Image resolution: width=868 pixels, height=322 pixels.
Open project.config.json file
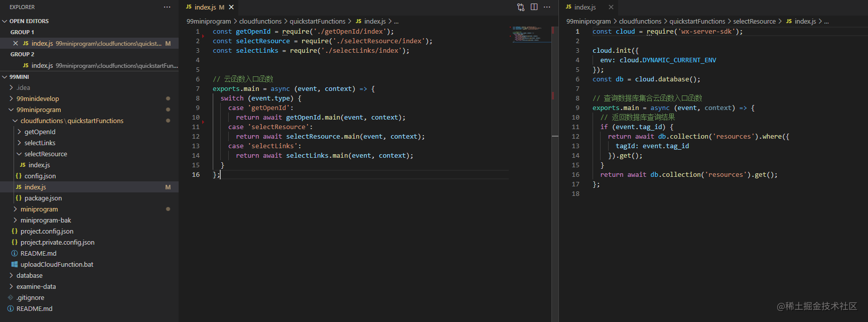point(89,232)
